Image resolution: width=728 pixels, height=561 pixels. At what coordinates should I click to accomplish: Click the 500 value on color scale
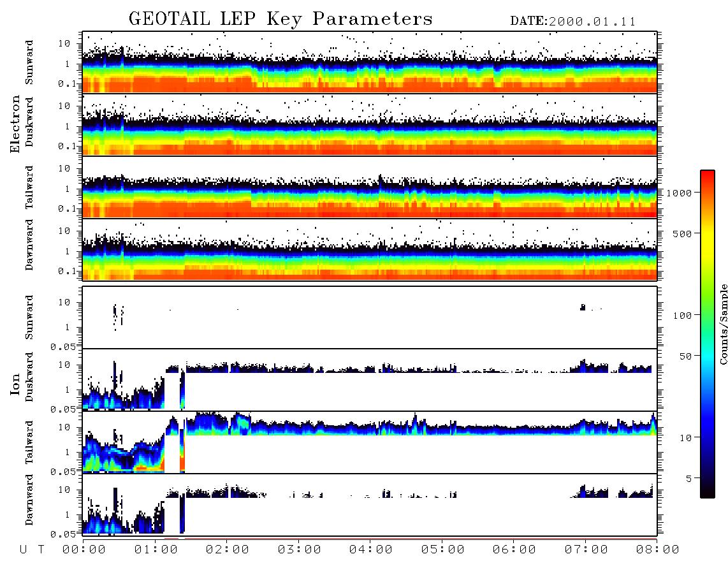682,233
